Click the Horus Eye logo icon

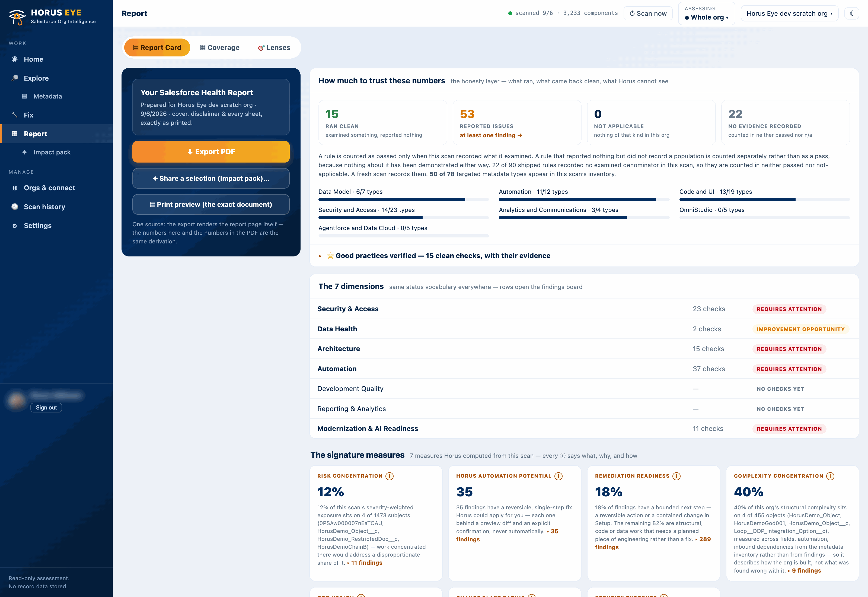pos(17,17)
